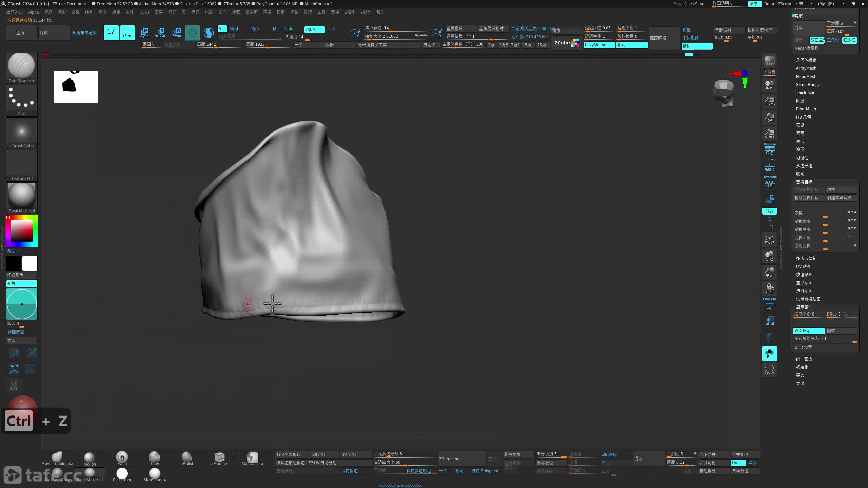The width and height of the screenshot is (868, 488).
Task: Expand the BPR 设置 section
Action: point(803,347)
